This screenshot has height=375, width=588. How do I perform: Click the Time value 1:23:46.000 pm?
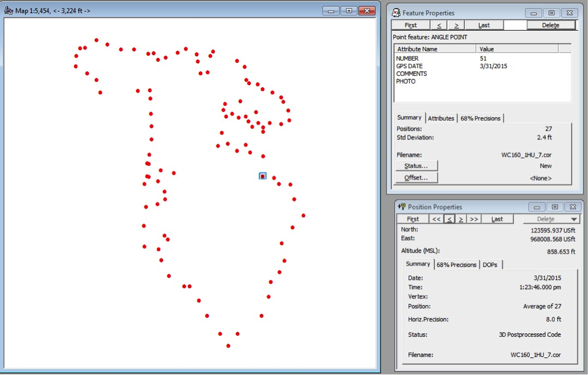[540, 287]
